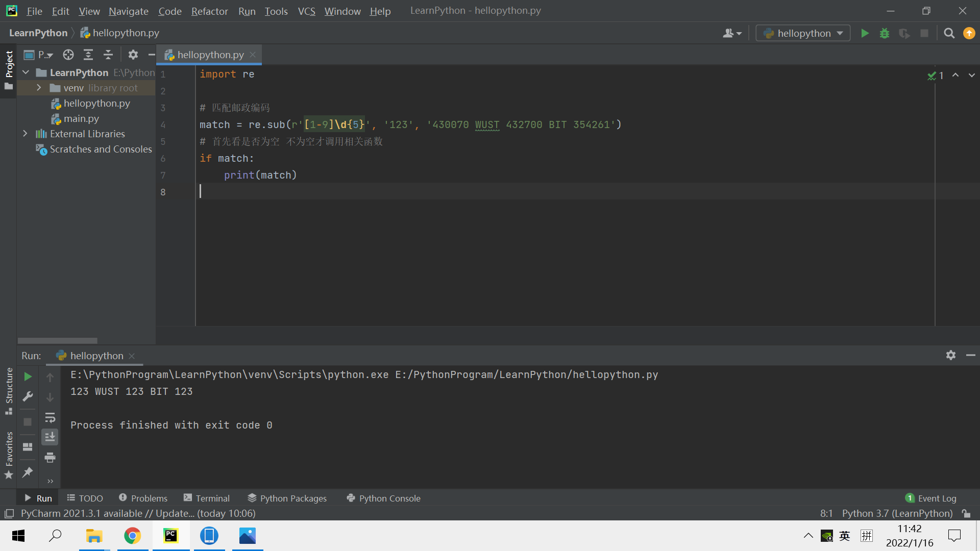
Task: Rerun hellopython in Run panel
Action: [28, 377]
